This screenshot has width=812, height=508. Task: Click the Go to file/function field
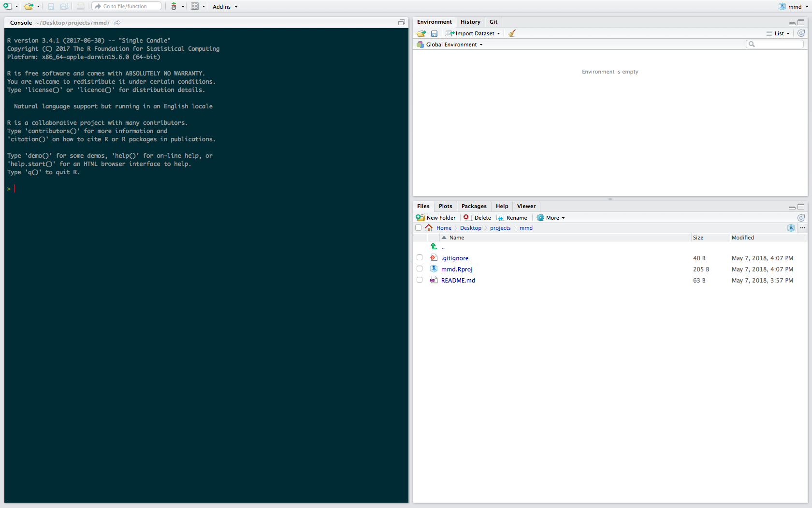[127, 6]
